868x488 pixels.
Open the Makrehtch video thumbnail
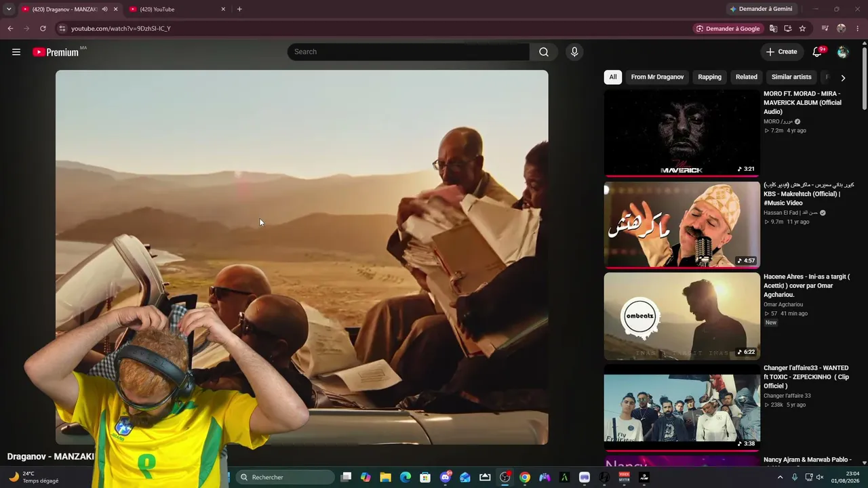[x=682, y=224]
